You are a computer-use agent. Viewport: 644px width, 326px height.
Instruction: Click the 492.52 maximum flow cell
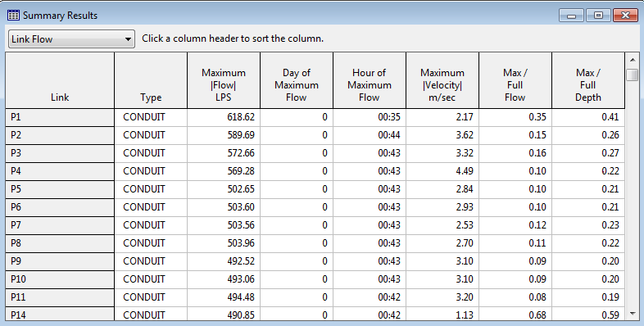224,262
